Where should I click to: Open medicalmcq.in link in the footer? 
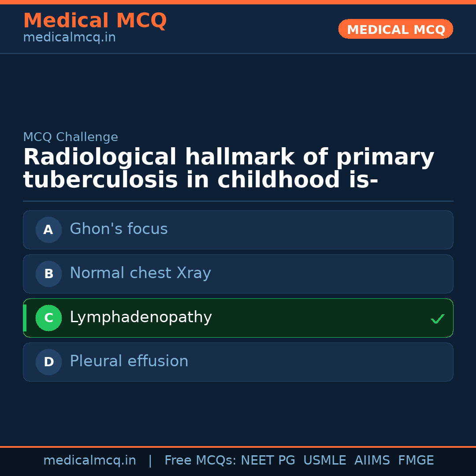[x=89, y=461]
